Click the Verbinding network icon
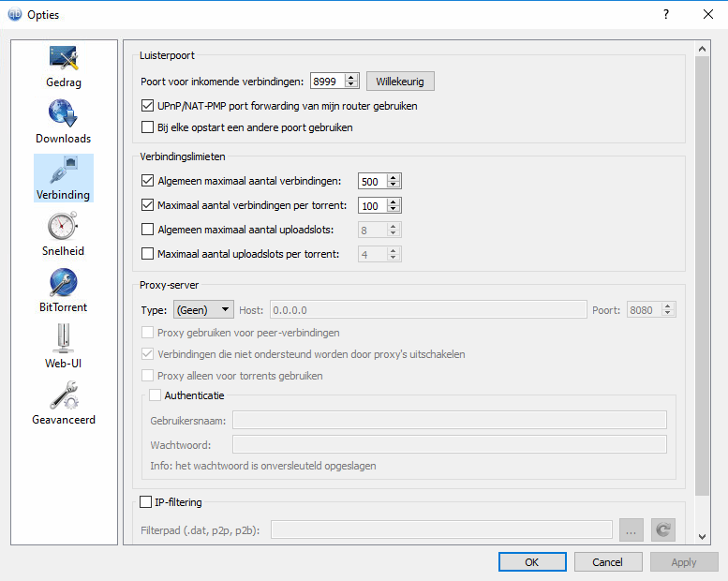Image resolution: width=728 pixels, height=581 pixels. 64,171
